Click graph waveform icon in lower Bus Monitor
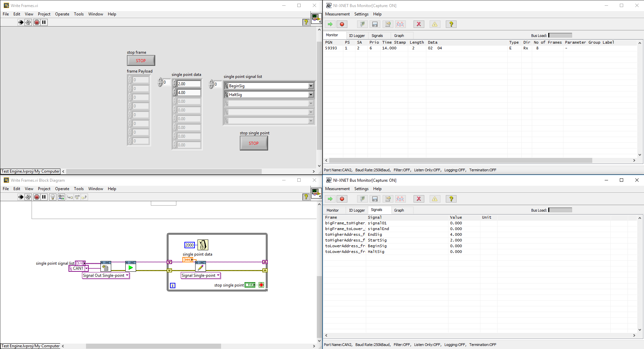644x349 pixels. pyautogui.click(x=400, y=199)
